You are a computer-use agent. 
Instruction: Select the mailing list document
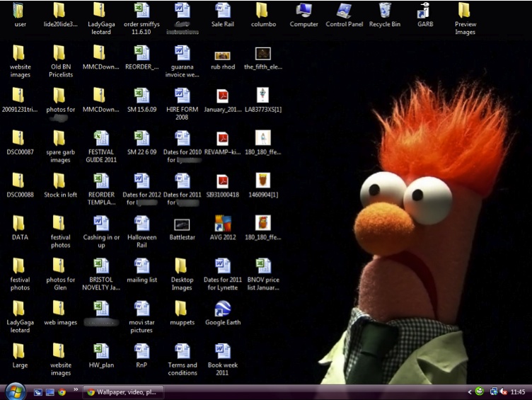[141, 271]
